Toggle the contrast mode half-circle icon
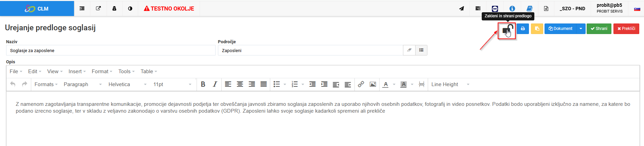 [130, 9]
